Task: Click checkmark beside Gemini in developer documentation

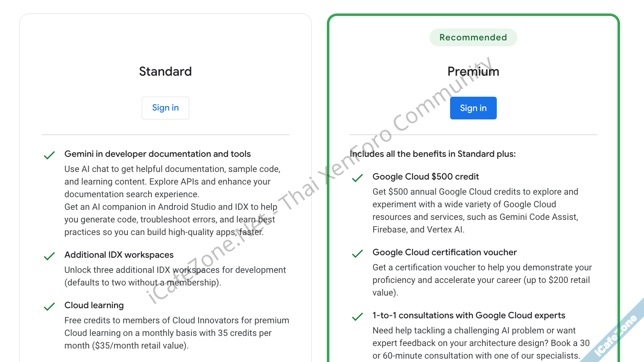Action: tap(49, 155)
